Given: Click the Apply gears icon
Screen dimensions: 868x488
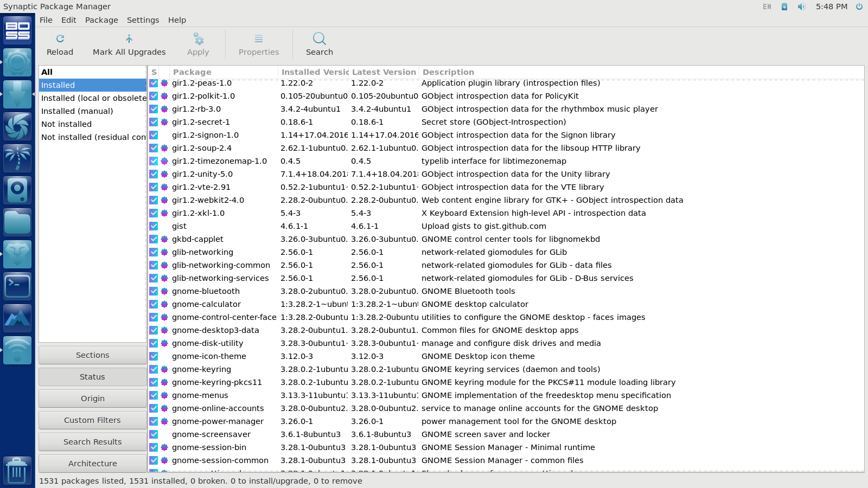Looking at the screenshot, I should [198, 38].
